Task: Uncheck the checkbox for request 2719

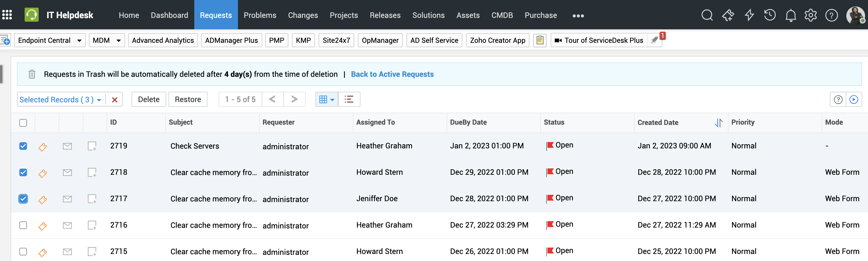Action: tap(23, 146)
